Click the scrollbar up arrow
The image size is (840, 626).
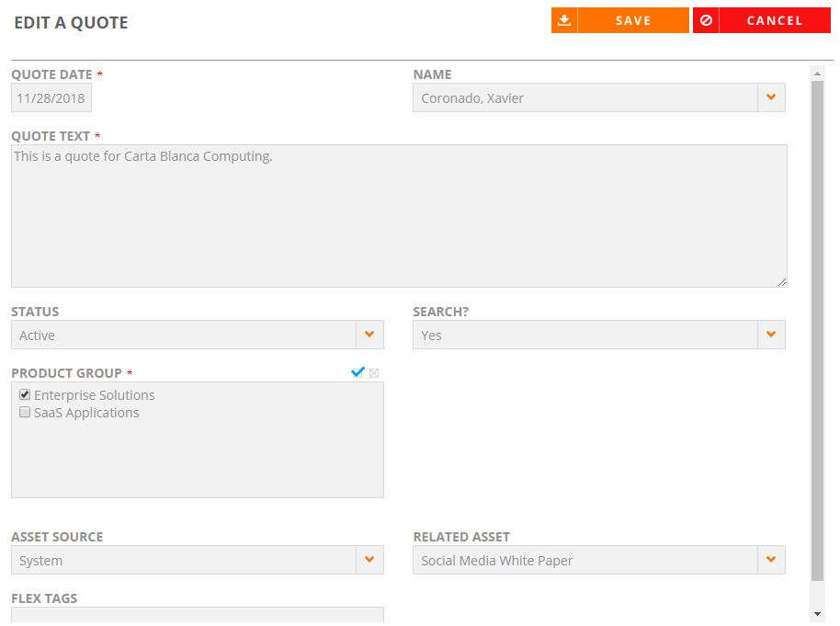817,74
